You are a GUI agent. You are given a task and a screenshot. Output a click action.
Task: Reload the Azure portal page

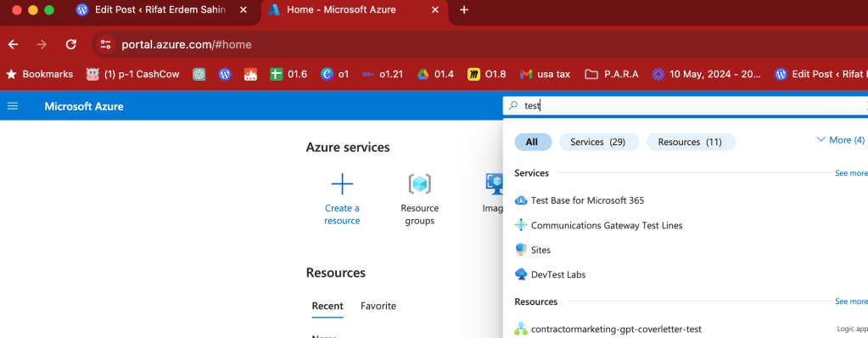coord(70,45)
